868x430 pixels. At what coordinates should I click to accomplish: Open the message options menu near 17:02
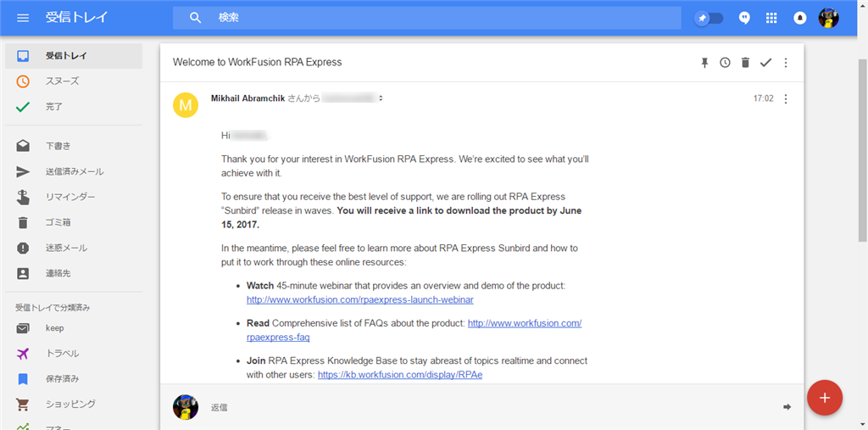[786, 99]
